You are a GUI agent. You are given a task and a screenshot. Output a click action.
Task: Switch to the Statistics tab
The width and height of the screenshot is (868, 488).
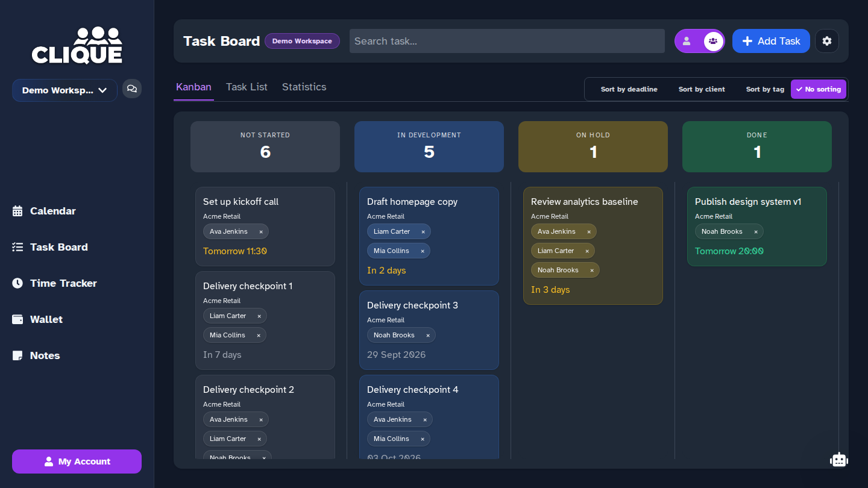tap(304, 87)
